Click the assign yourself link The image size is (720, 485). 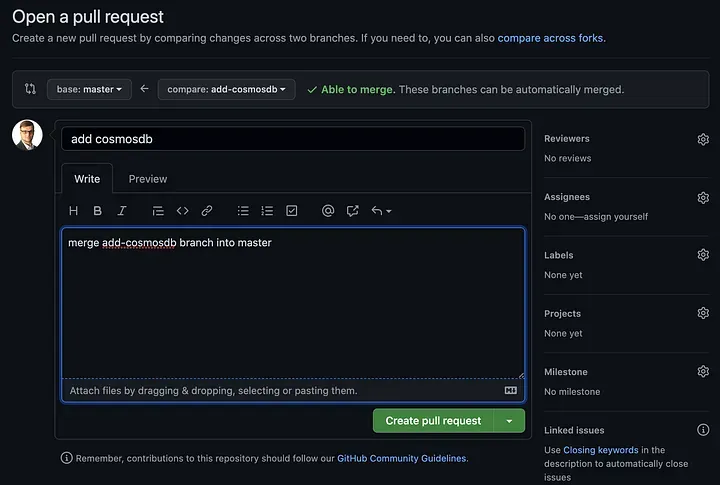[x=616, y=216]
